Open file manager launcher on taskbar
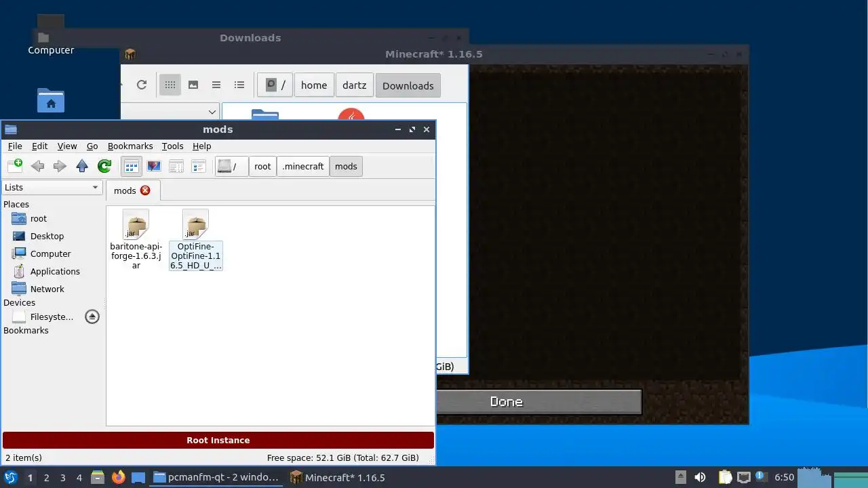 [x=98, y=477]
